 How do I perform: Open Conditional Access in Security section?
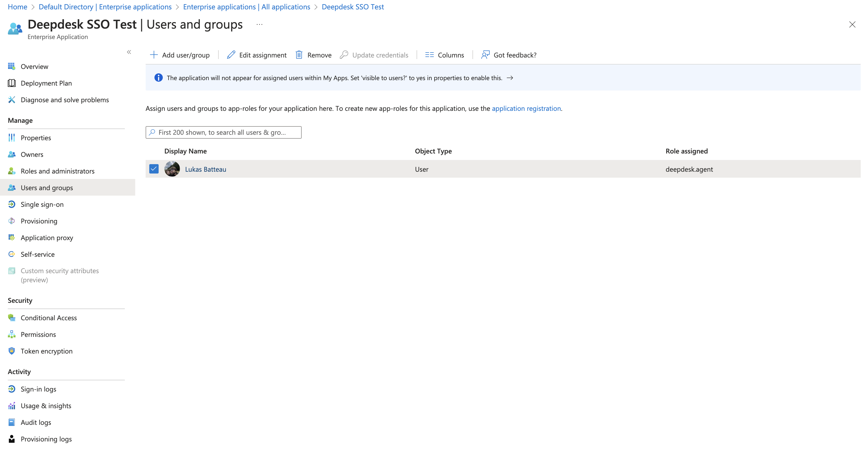click(49, 318)
